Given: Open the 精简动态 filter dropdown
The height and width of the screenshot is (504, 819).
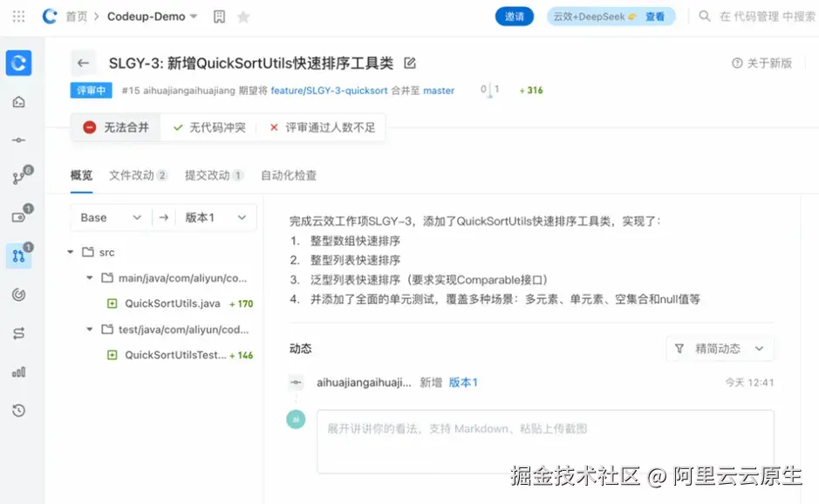Looking at the screenshot, I should click(x=720, y=349).
